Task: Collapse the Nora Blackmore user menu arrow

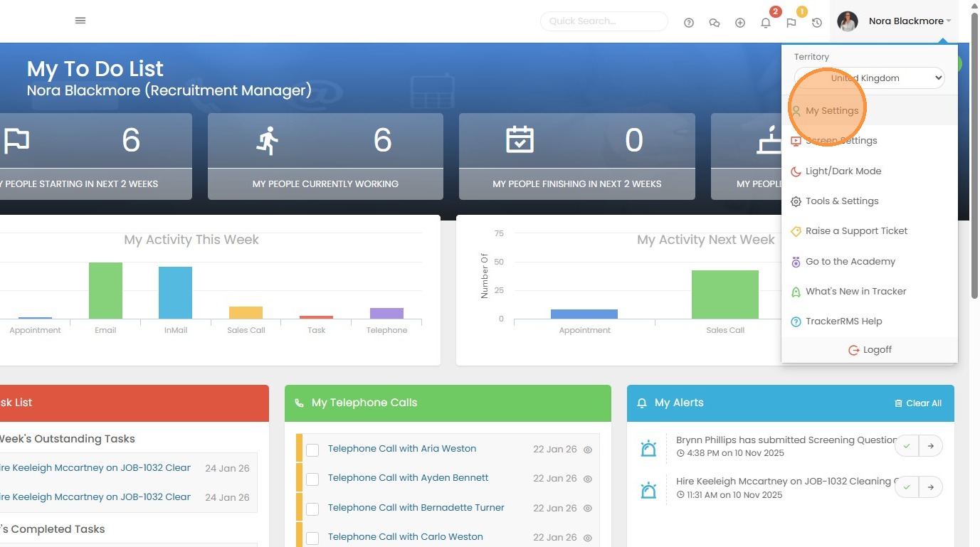Action: pos(949,21)
